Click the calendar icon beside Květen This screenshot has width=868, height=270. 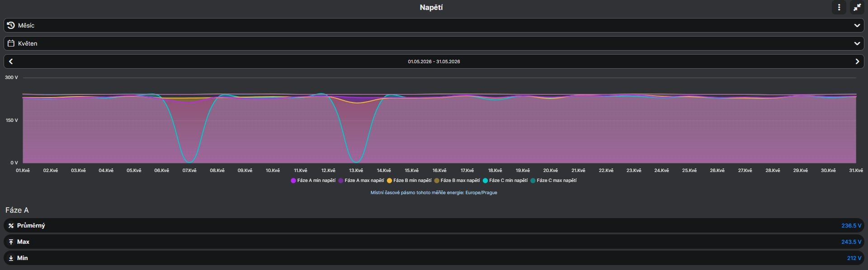11,43
